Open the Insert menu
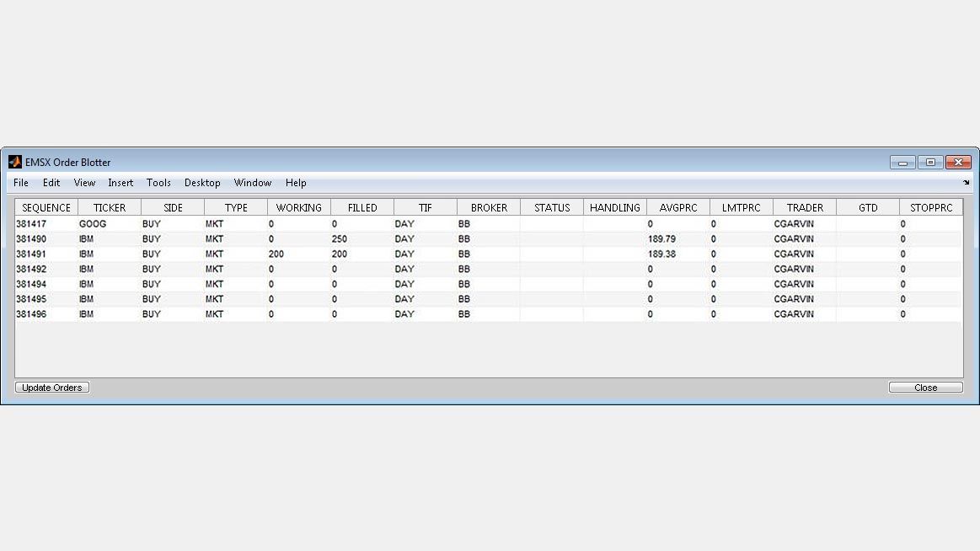Viewport: 980px width, 551px height. pos(120,183)
